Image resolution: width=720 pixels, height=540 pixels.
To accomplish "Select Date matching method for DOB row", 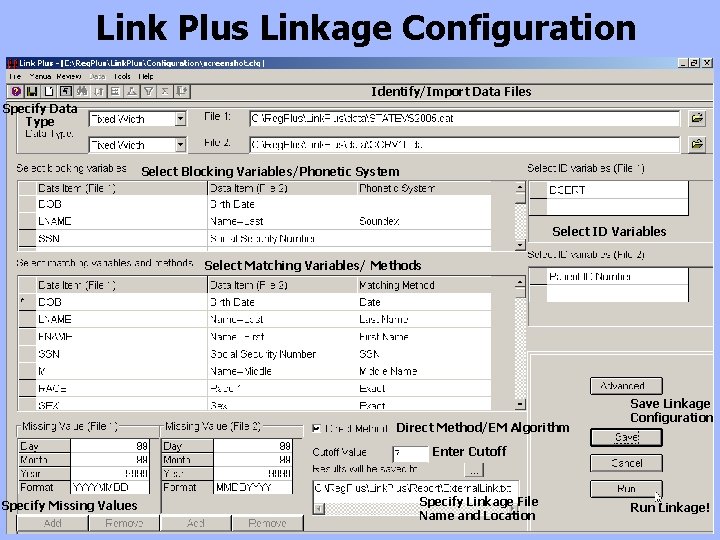I will click(x=423, y=302).
